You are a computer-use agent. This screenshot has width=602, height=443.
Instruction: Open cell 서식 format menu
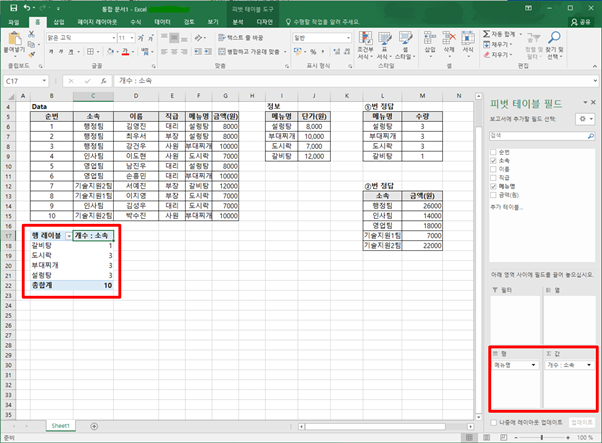(x=468, y=44)
